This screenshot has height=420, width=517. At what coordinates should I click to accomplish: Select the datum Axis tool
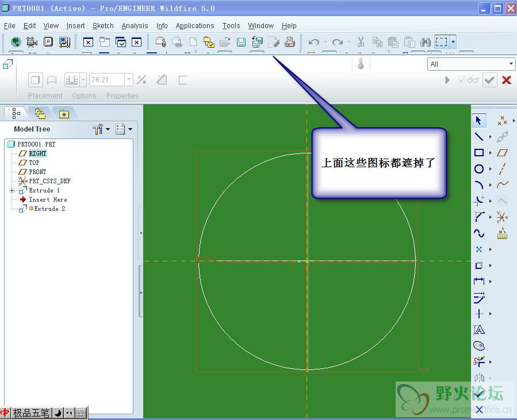(502, 169)
